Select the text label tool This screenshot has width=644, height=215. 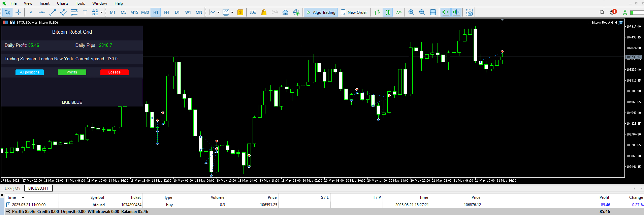click(85, 12)
